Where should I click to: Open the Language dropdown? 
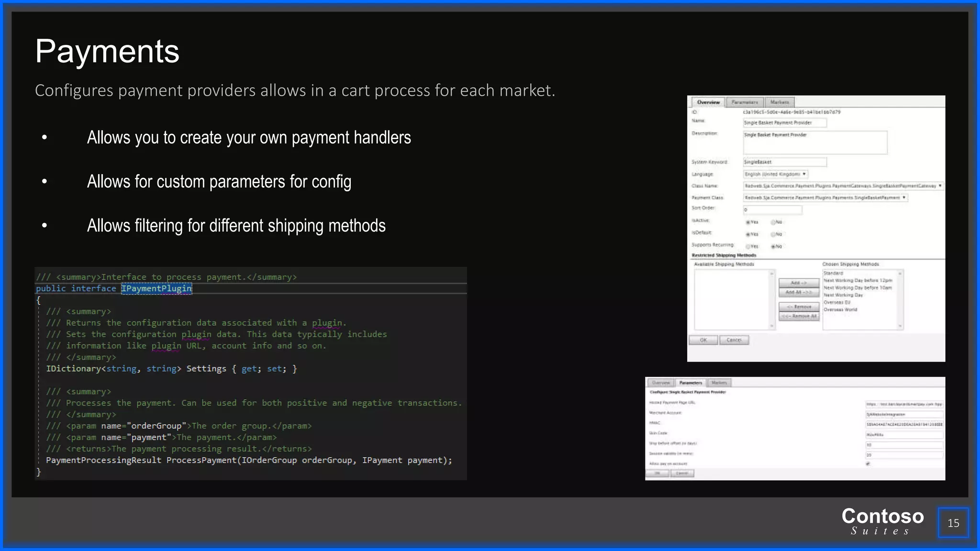[x=776, y=174]
